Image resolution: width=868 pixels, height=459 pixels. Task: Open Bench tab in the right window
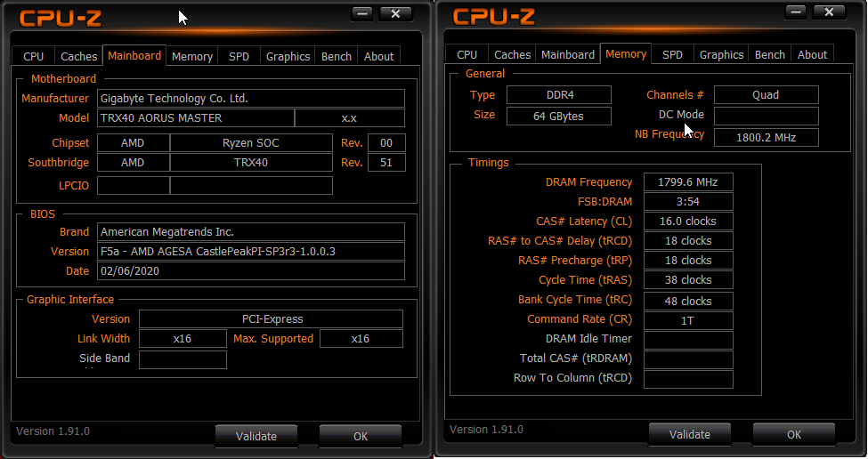coord(770,55)
